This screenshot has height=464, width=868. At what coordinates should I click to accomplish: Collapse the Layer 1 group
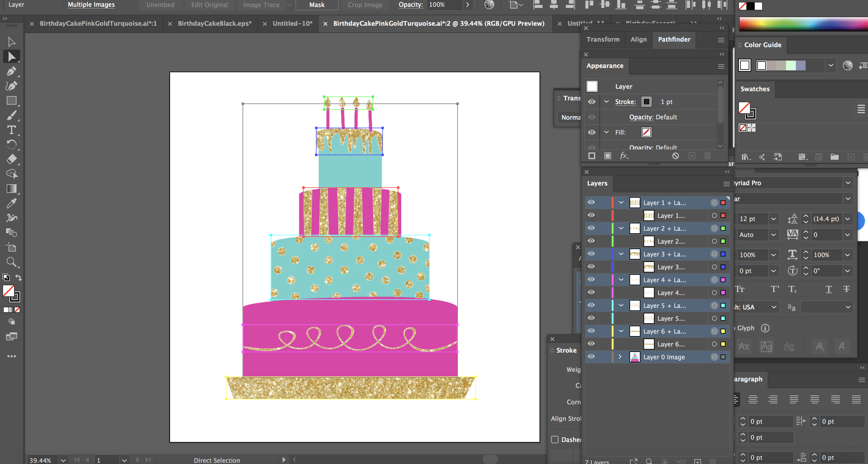coord(621,203)
